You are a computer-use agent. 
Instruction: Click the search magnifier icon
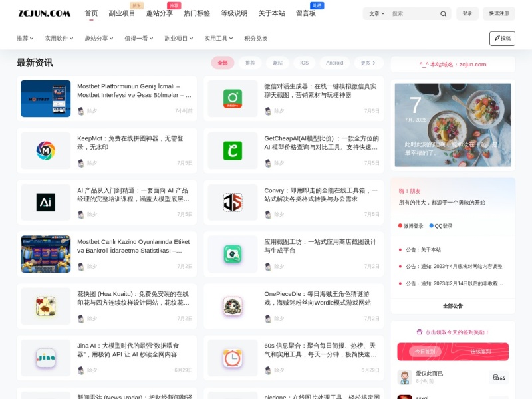coord(443,13)
